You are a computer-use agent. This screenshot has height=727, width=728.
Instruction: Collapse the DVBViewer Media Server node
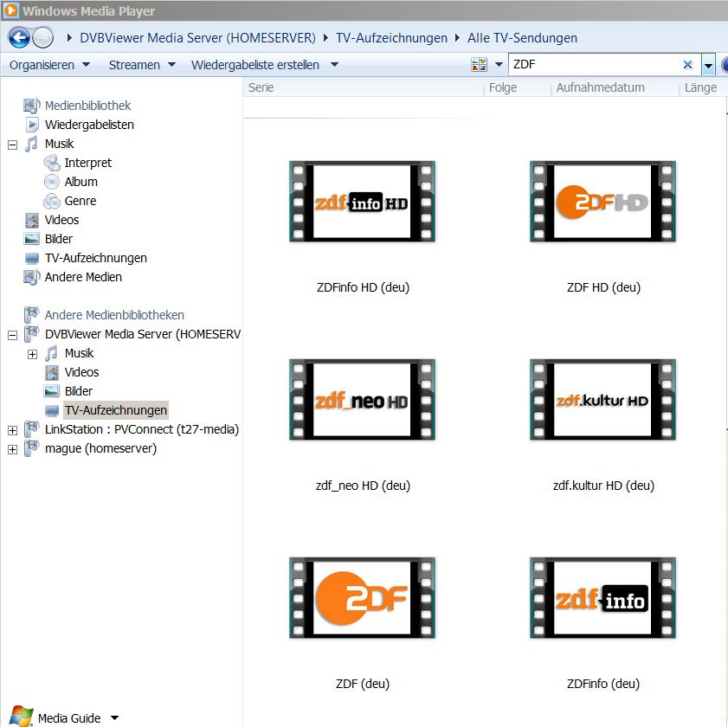[x=12, y=335]
